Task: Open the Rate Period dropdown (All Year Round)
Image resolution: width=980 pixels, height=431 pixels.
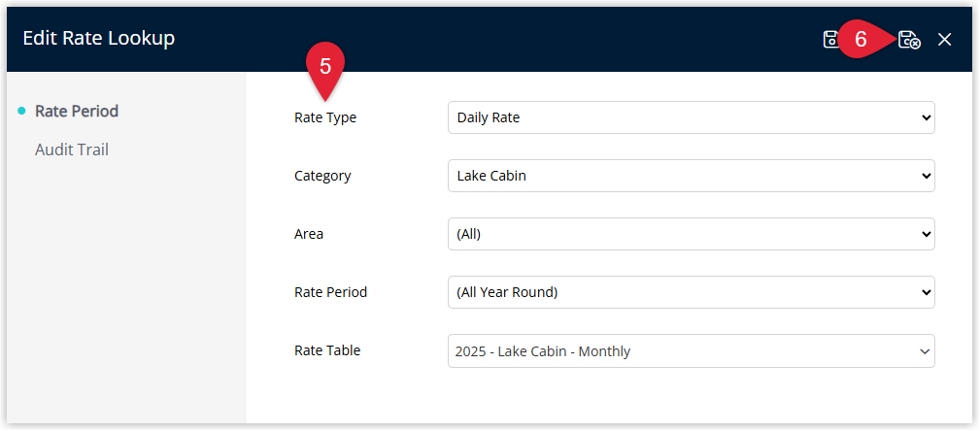Action: (x=692, y=292)
